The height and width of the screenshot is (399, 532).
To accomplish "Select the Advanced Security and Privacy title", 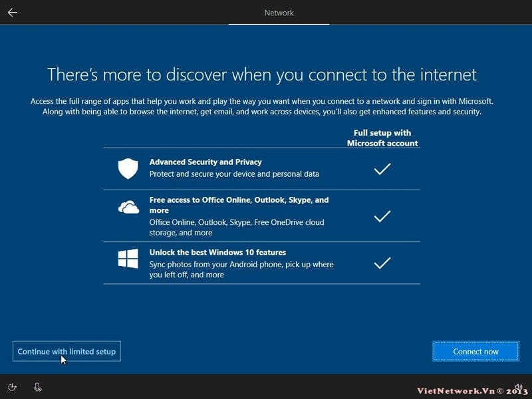I will (205, 162).
